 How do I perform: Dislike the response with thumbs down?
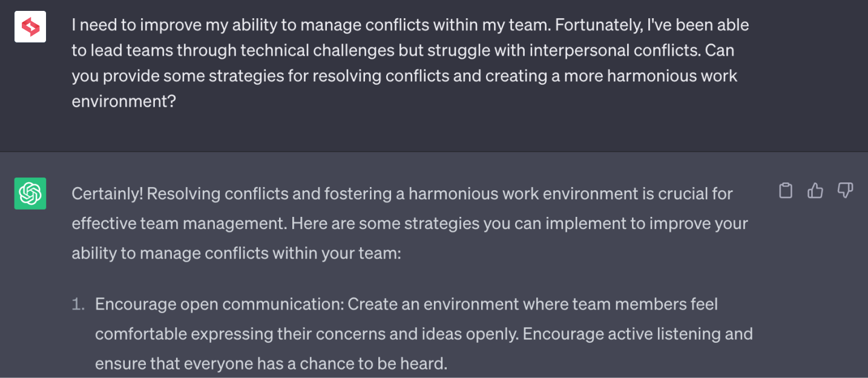tap(845, 191)
